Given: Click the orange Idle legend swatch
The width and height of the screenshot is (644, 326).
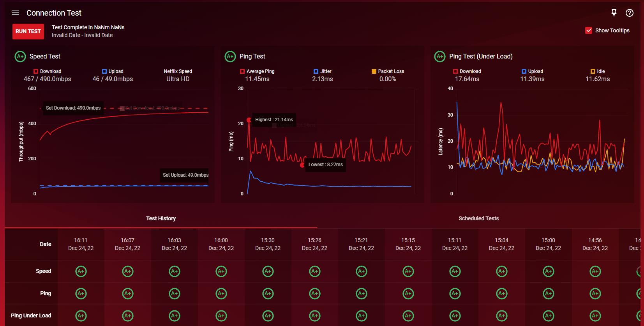Looking at the screenshot, I should (x=593, y=71).
